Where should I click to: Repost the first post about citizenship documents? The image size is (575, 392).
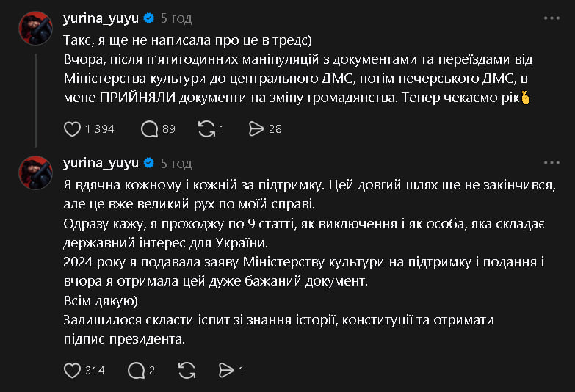pos(206,129)
